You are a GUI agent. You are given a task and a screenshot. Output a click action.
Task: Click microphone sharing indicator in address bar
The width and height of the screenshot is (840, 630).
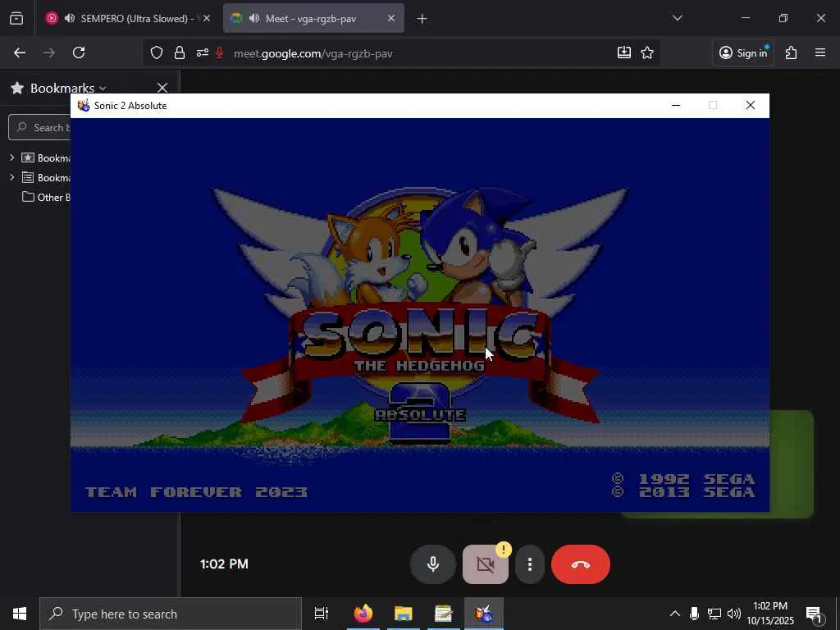(x=219, y=52)
